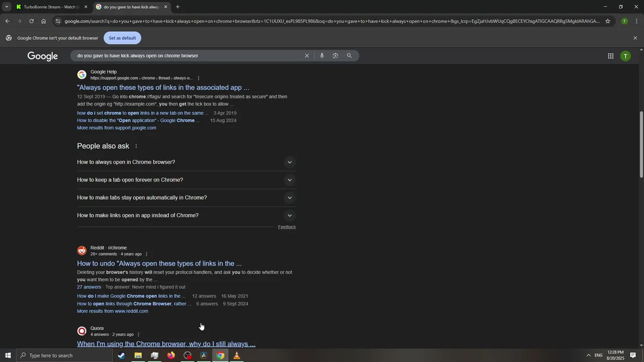The image size is (644, 362).
Task: Open VLC media player from taskbar
Action: 237,355
